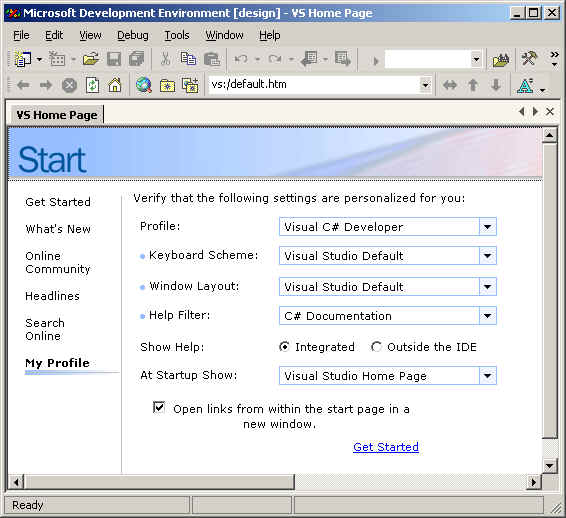Click the Add New Item toolbar icon

click(57, 59)
